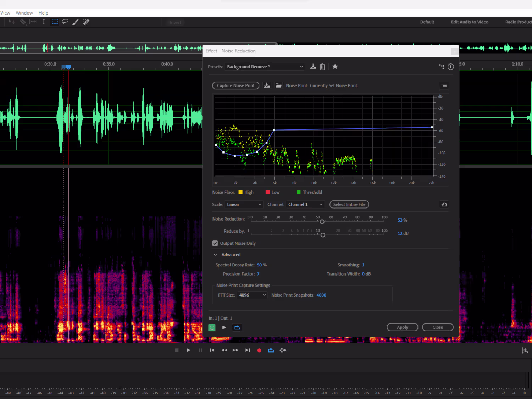Load a noise print from disk

click(x=278, y=85)
